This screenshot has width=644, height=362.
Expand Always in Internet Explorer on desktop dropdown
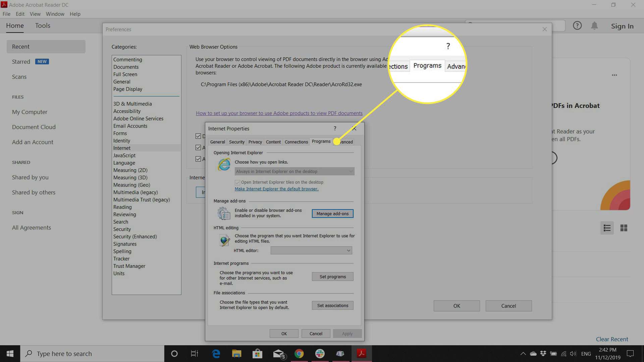point(351,171)
